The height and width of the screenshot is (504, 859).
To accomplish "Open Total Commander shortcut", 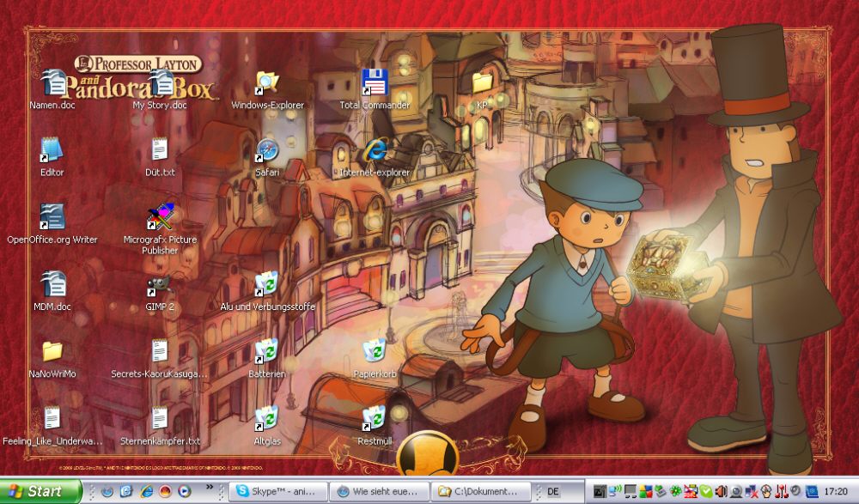I will tap(375, 83).
